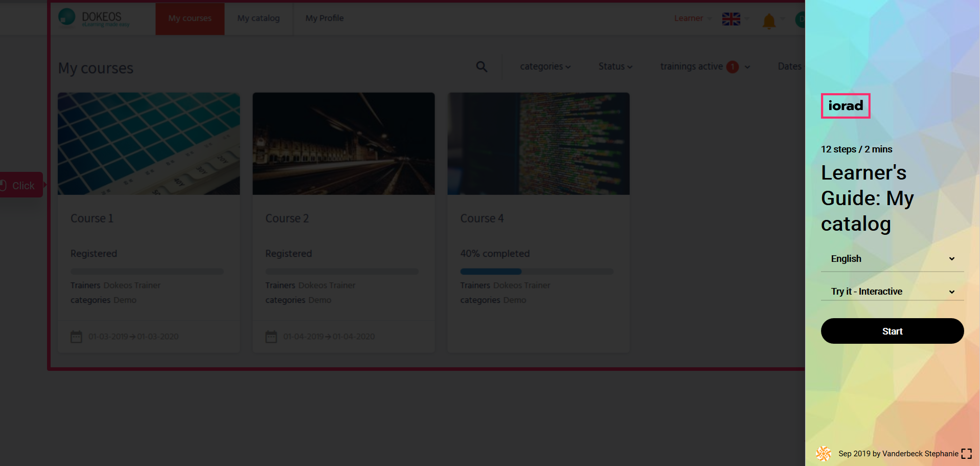Click the notification bell icon
This screenshot has width=980, height=466.
click(x=769, y=21)
